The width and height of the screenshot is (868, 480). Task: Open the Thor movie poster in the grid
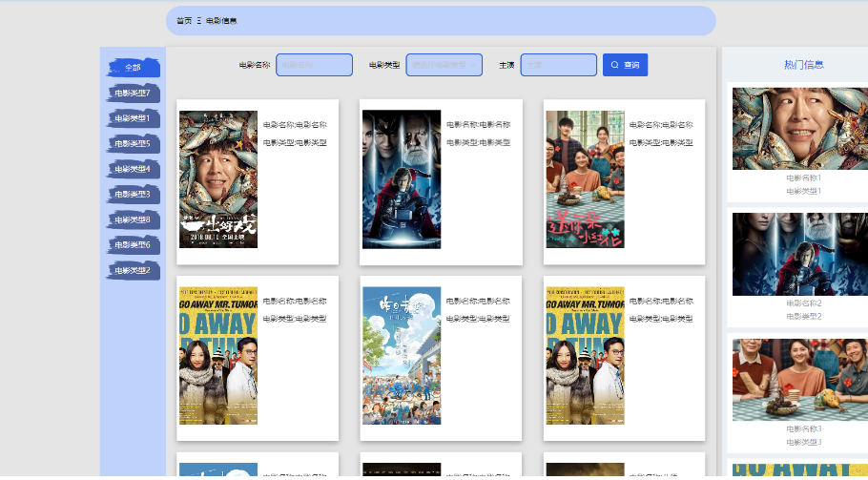click(402, 178)
